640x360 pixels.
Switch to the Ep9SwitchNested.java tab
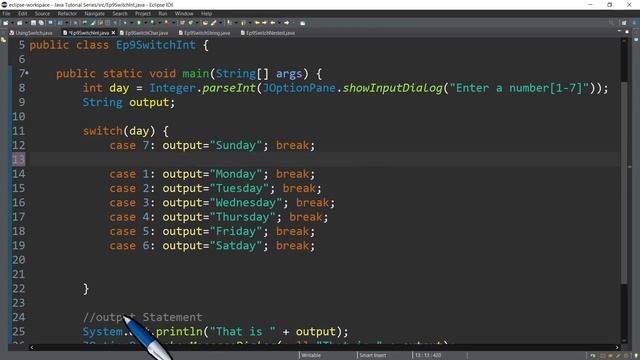268,33
